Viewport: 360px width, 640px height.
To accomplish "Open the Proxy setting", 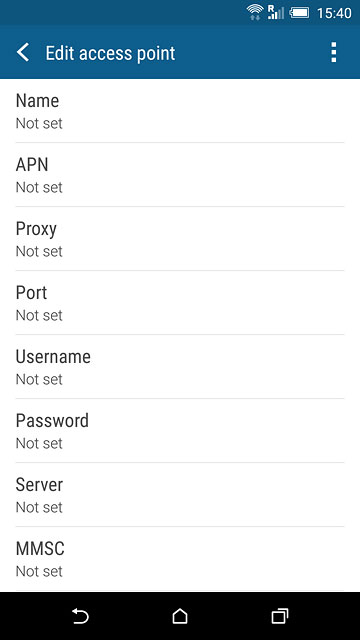I will click(x=180, y=239).
